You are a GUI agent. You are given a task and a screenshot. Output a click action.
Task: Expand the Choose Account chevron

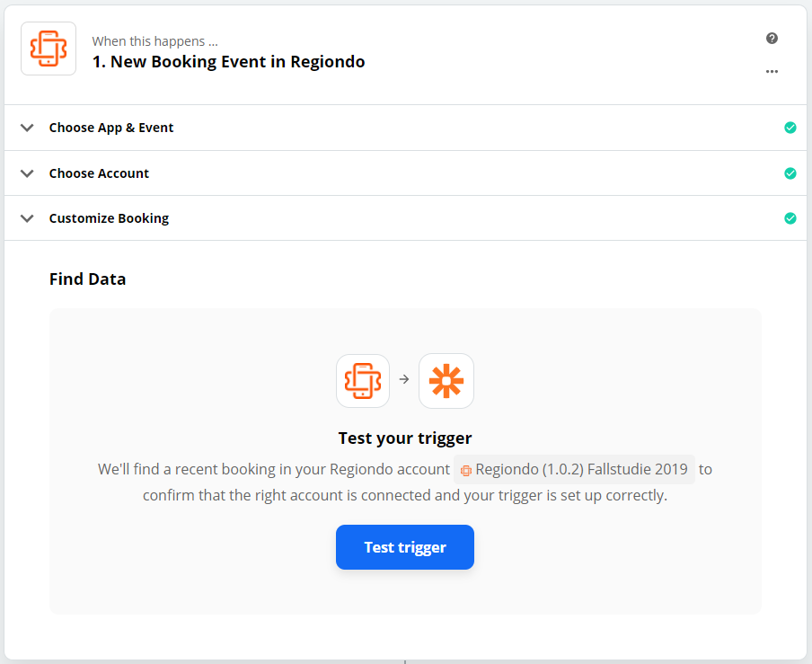click(27, 173)
